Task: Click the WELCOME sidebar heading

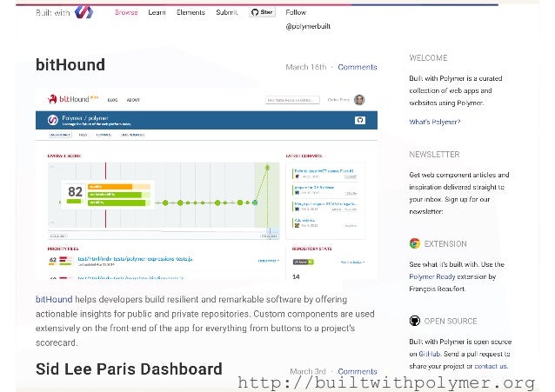Action: pos(428,58)
